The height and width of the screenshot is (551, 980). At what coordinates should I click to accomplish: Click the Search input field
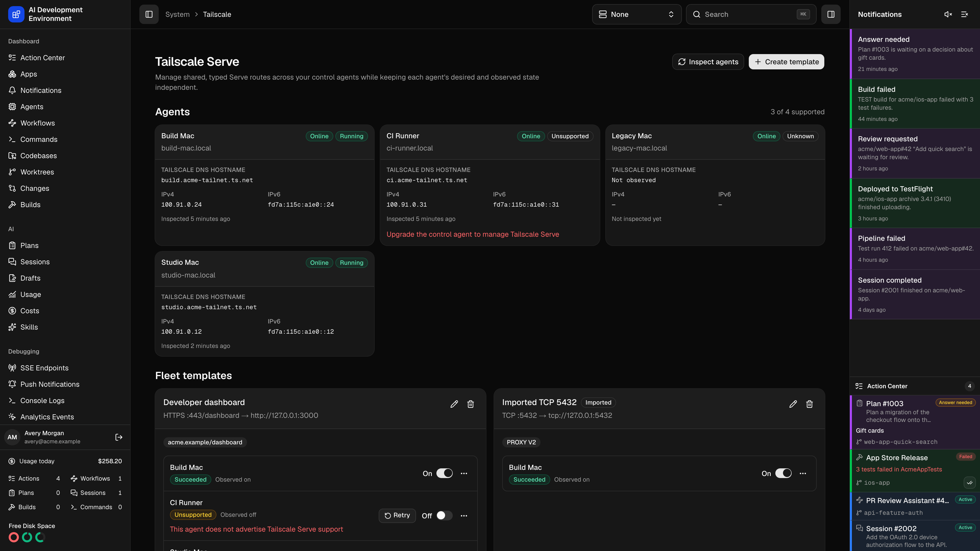[x=751, y=14]
